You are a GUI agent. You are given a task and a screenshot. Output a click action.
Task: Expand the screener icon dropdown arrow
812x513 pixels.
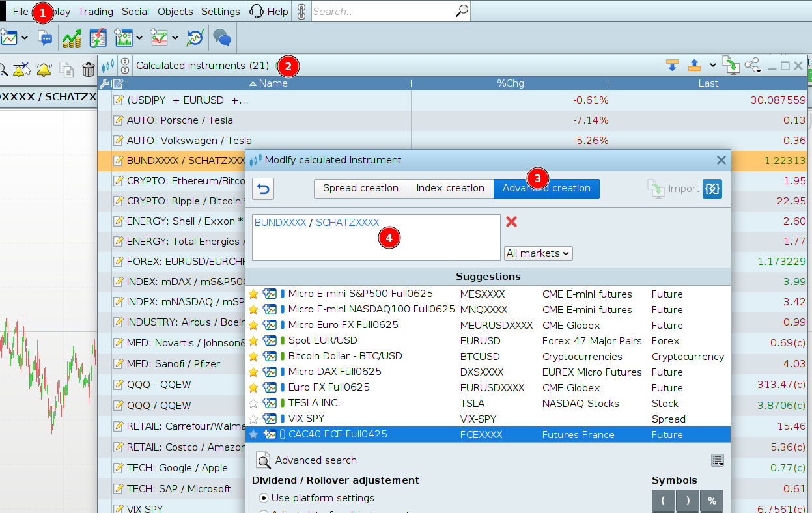[139, 38]
